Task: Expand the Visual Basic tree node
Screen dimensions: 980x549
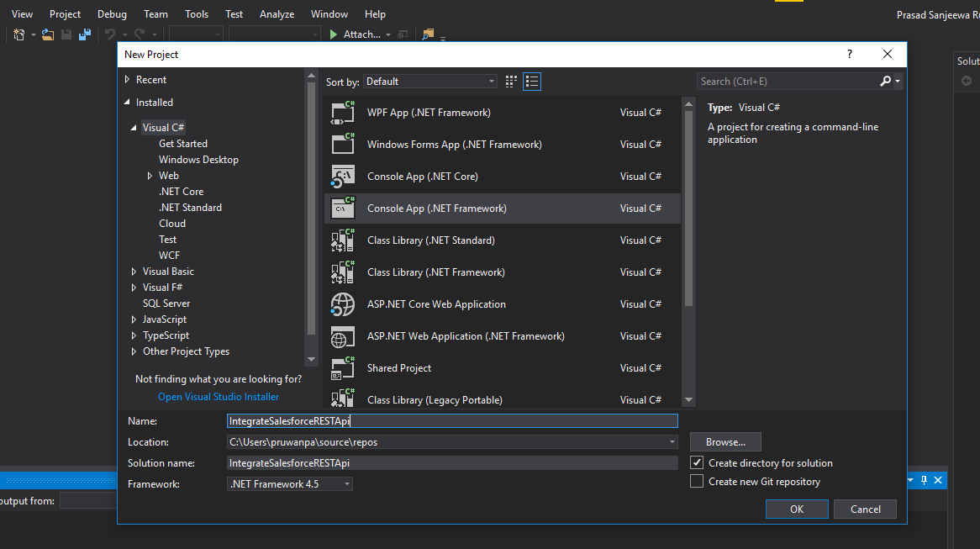Action: 134,272
